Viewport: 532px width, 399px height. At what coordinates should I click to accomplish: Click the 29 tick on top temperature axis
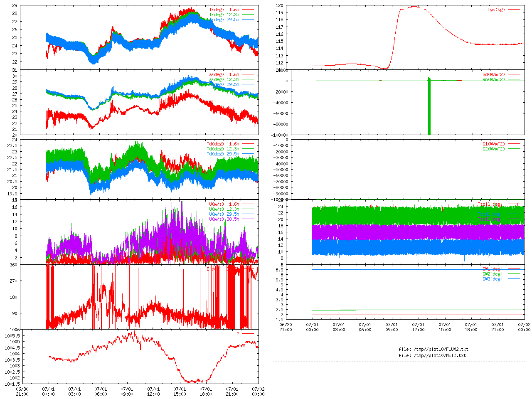[15, 6]
